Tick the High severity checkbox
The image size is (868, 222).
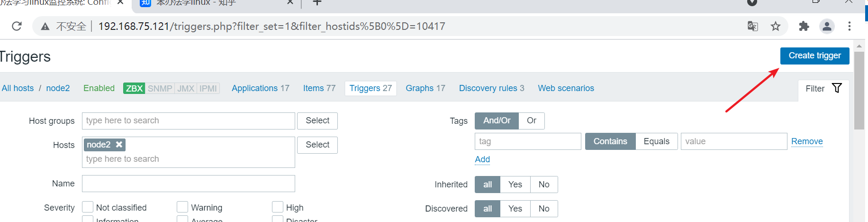tap(278, 207)
